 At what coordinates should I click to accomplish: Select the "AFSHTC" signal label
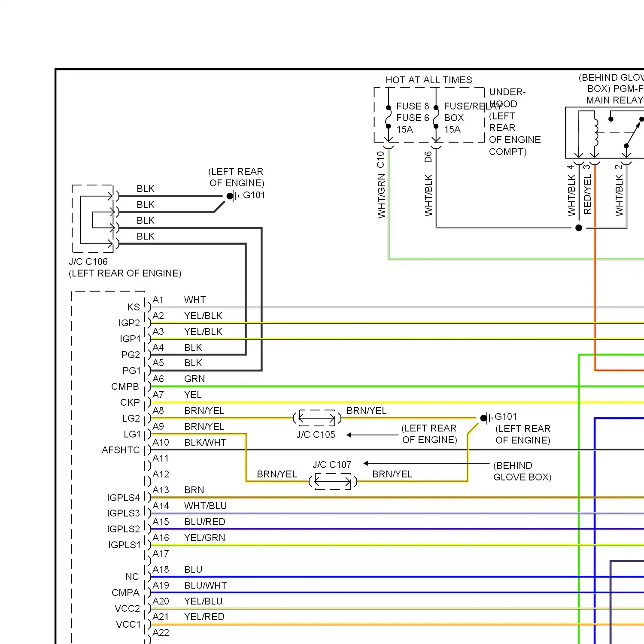[121, 450]
